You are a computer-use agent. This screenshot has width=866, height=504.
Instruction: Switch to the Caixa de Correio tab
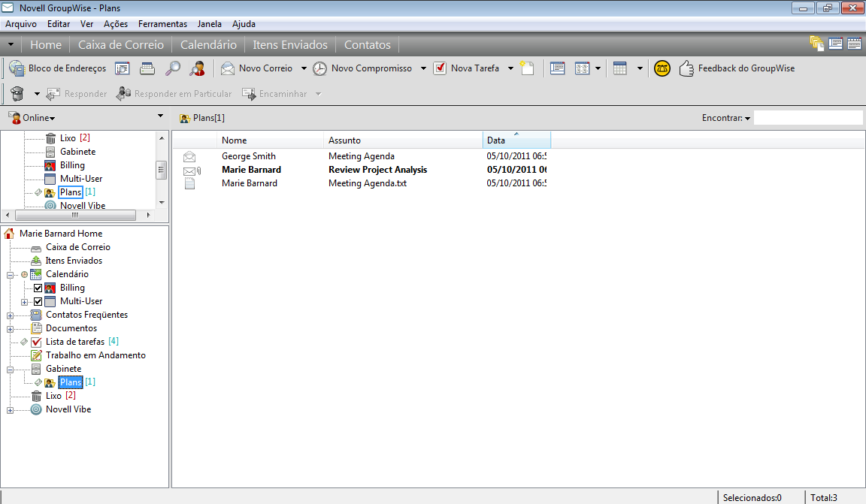(x=121, y=45)
